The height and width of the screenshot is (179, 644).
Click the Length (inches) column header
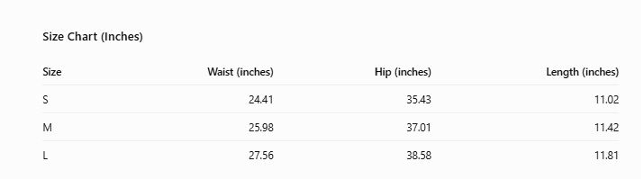pos(582,72)
